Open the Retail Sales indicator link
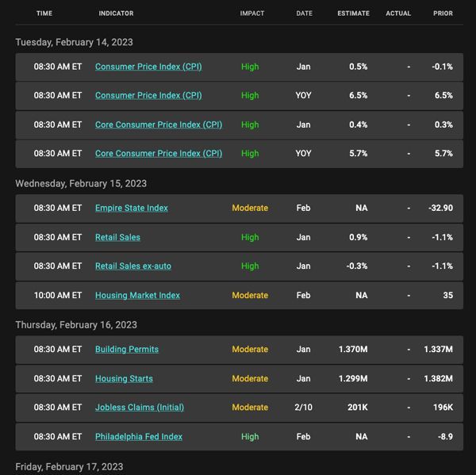476x475 pixels. [x=117, y=237]
